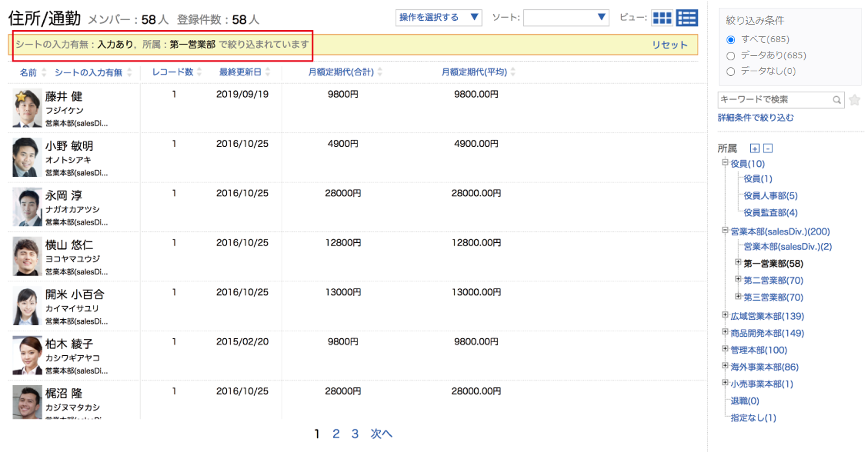Collapse the 営業本部(salesDiv.)(200) tree node

tap(725, 230)
